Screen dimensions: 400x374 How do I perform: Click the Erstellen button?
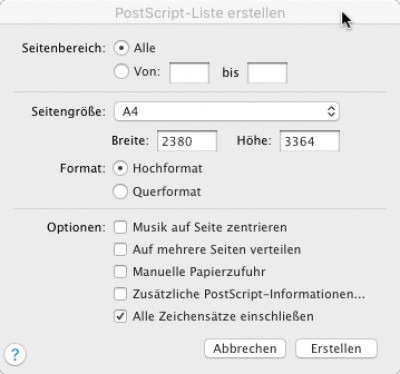(x=336, y=349)
